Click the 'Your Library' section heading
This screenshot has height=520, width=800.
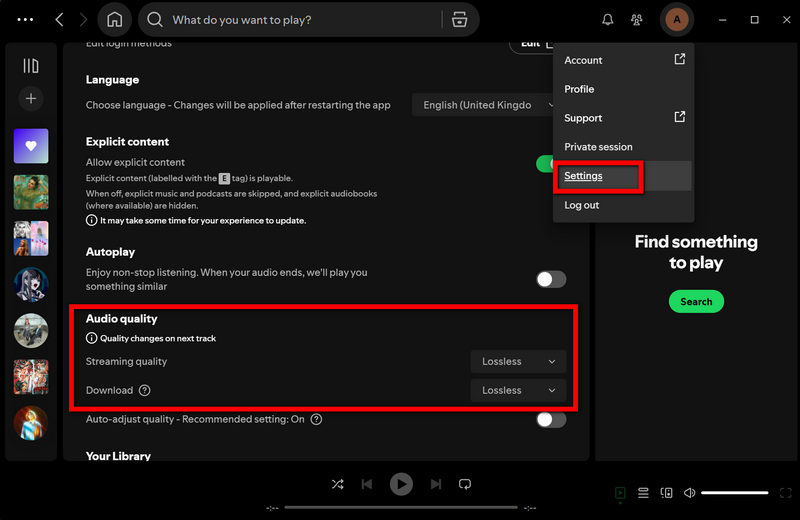pos(118,456)
